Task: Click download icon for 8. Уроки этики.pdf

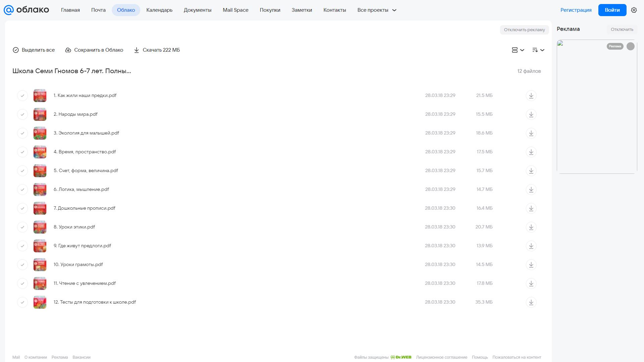Action: [x=531, y=227]
